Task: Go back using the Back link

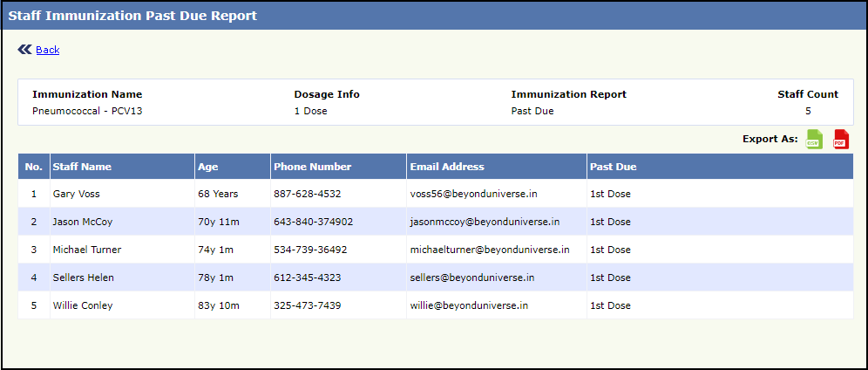Action: [47, 50]
